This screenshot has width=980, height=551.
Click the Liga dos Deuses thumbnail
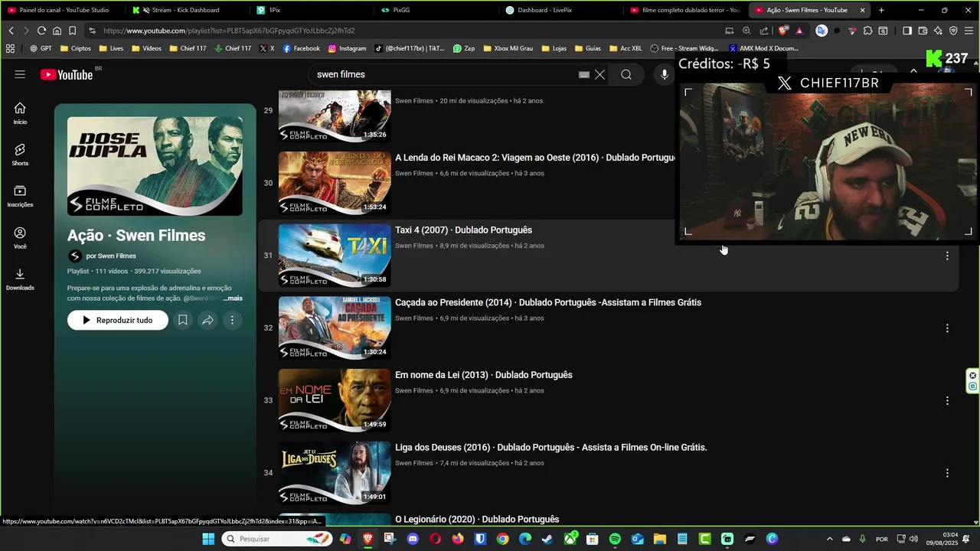click(335, 472)
